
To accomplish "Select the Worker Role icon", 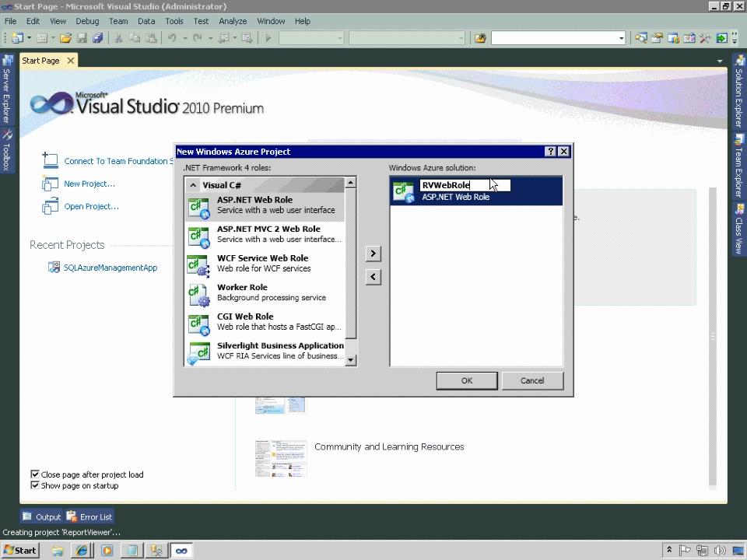I will tap(198, 296).
